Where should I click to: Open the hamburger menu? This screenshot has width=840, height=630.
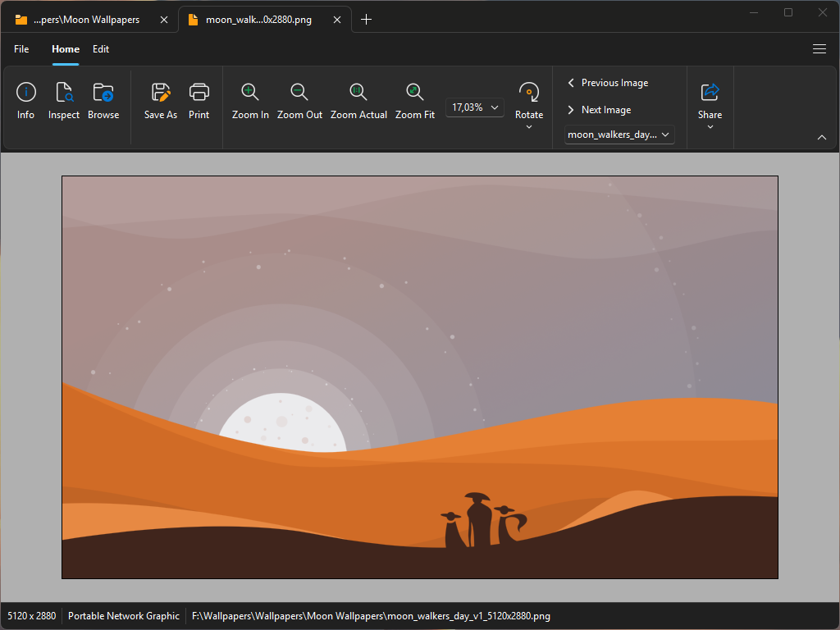819,49
